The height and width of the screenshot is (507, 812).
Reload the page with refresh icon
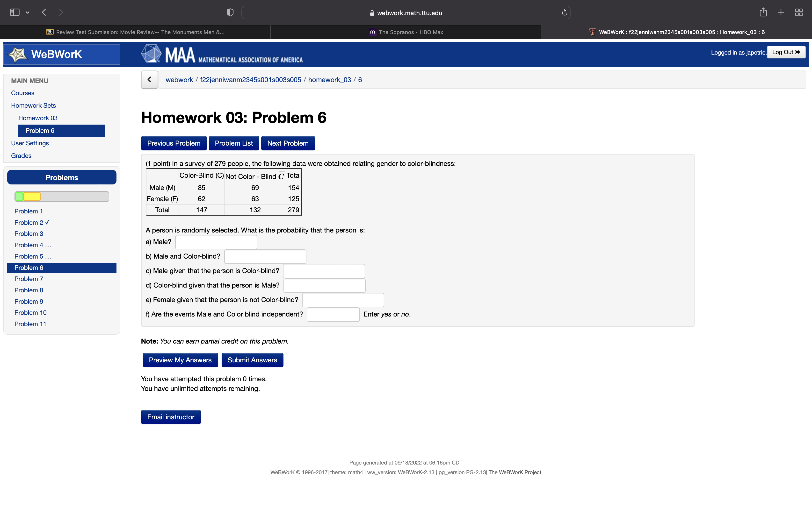coord(564,12)
